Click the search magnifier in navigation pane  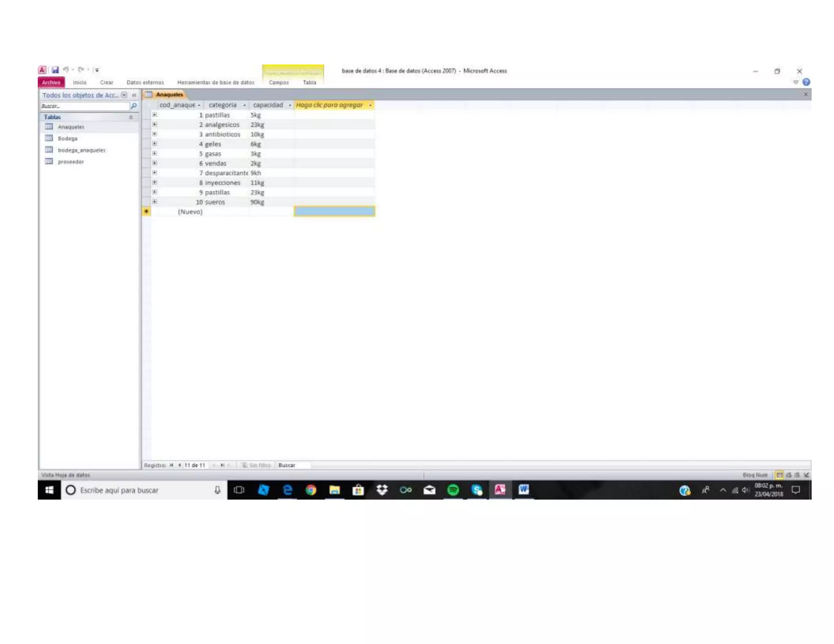[x=133, y=106]
